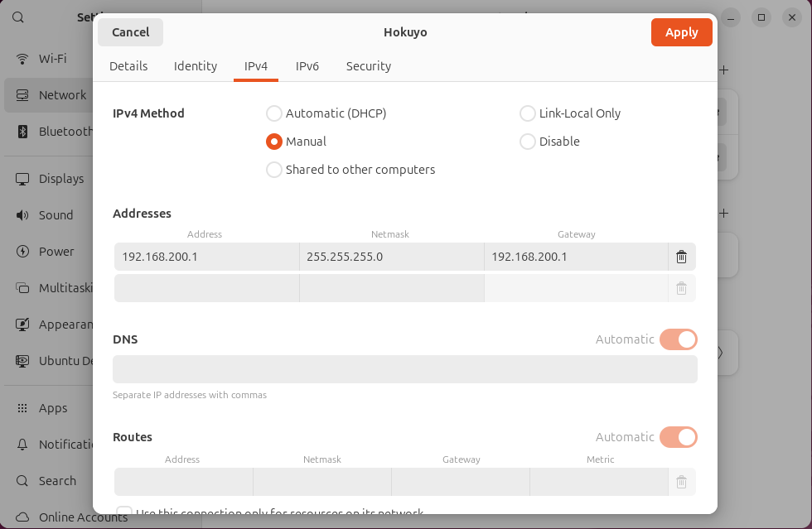Switch to the IPv6 tab

(307, 66)
